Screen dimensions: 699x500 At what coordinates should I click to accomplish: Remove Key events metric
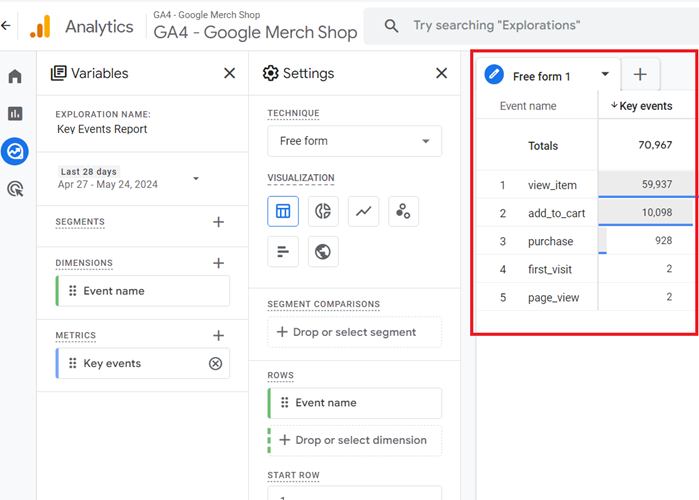pyautogui.click(x=215, y=364)
